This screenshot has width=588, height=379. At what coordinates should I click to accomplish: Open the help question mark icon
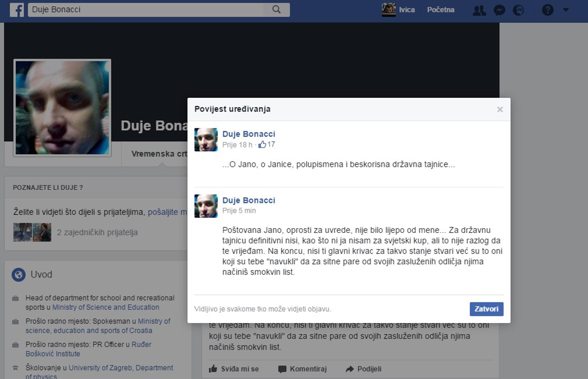[547, 10]
